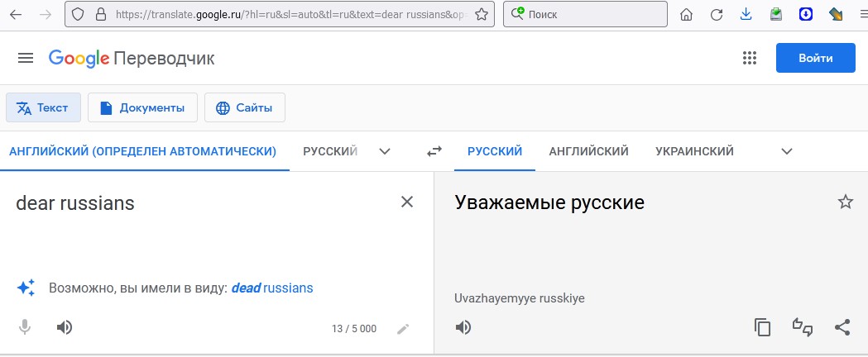Switch to the Сайты tab
The image size is (868, 357).
(245, 107)
